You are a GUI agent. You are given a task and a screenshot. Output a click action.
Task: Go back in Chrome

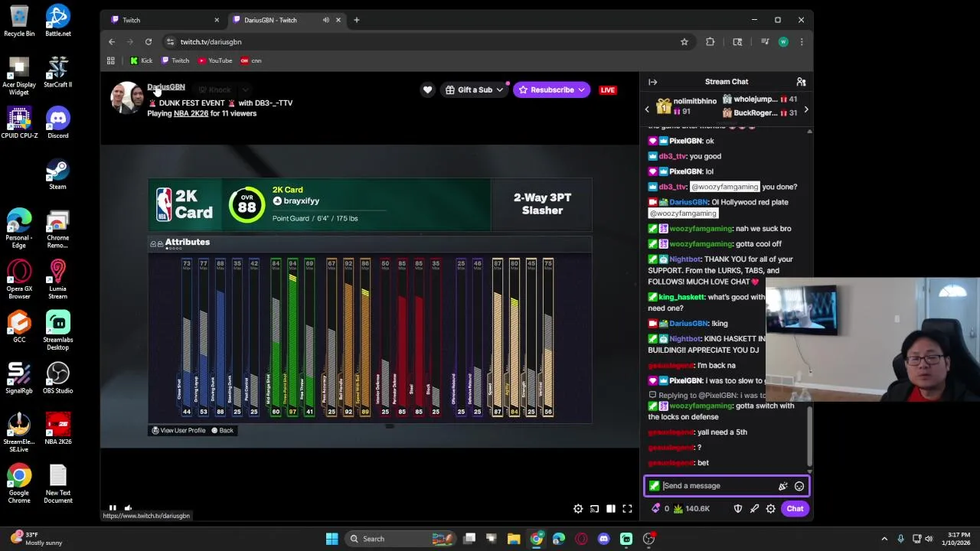pyautogui.click(x=112, y=42)
